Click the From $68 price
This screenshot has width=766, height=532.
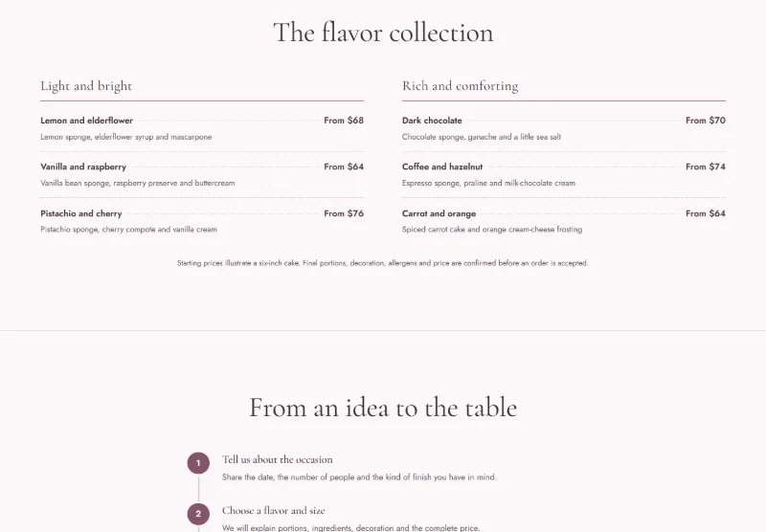coord(344,121)
